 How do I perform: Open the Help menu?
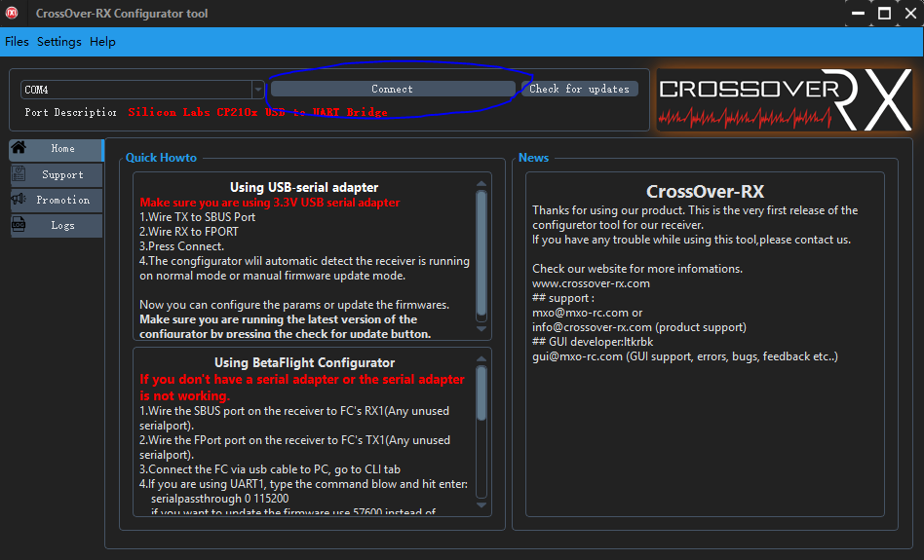tap(102, 42)
